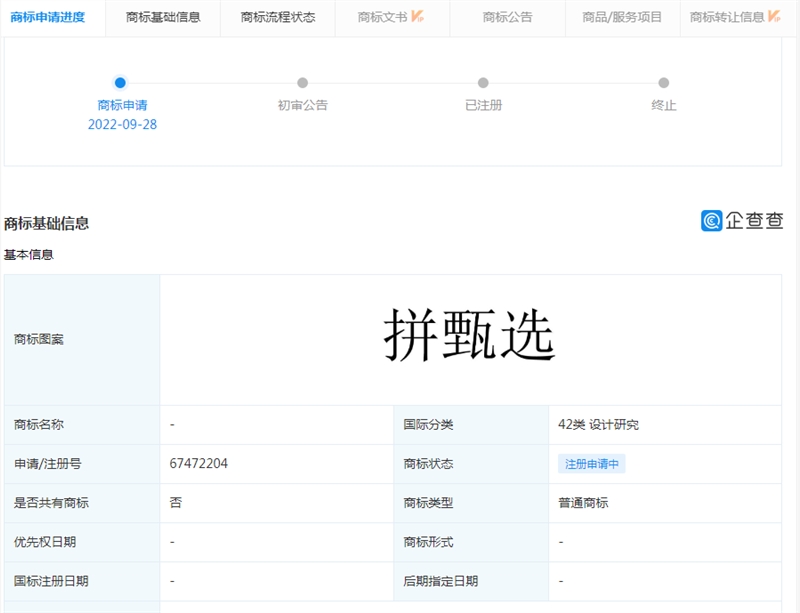Select the 商标流程状态 tab
800x613 pixels.
click(x=278, y=17)
